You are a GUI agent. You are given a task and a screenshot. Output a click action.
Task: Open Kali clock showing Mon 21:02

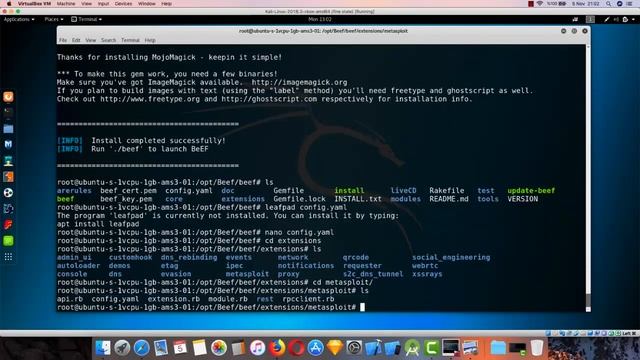coord(320,19)
